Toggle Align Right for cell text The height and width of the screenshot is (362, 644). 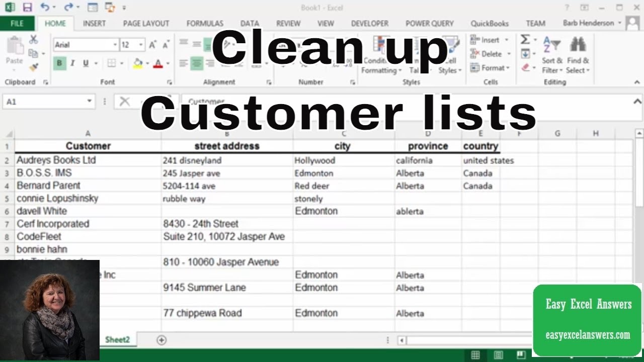point(210,63)
